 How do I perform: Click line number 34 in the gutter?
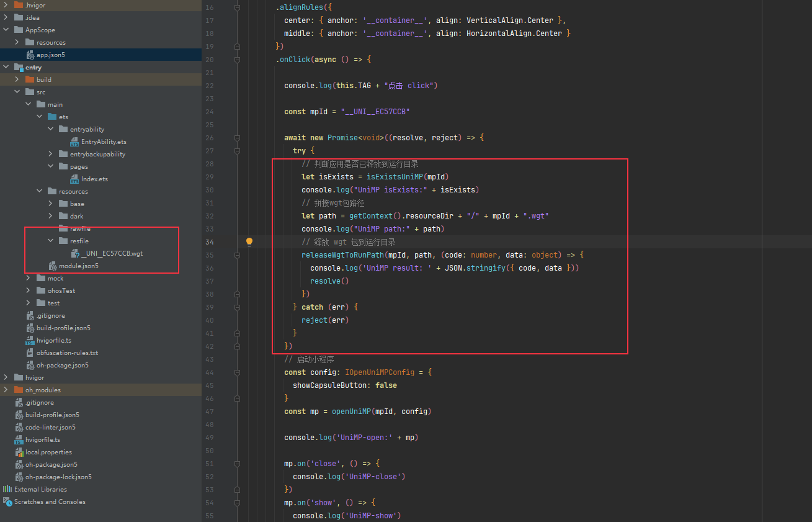(x=209, y=242)
